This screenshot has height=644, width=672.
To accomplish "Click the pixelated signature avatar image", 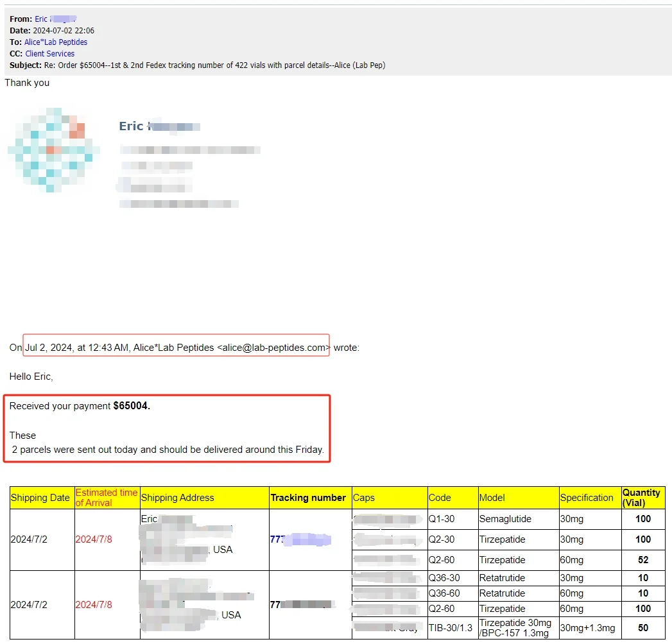I will point(54,151).
